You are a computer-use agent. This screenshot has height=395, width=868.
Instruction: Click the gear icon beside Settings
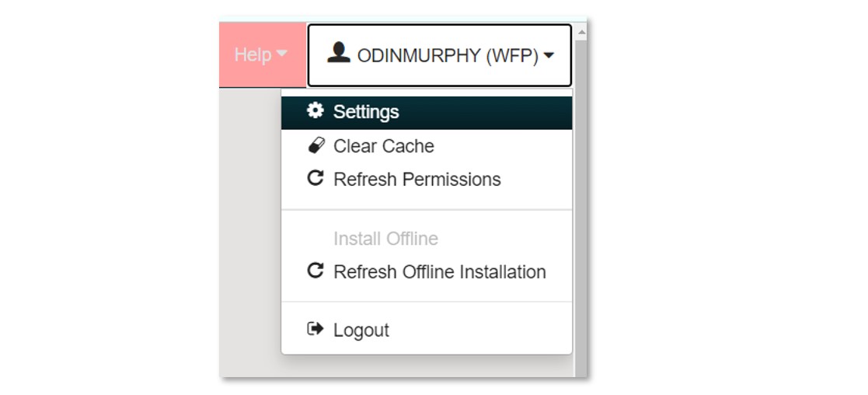pos(315,110)
